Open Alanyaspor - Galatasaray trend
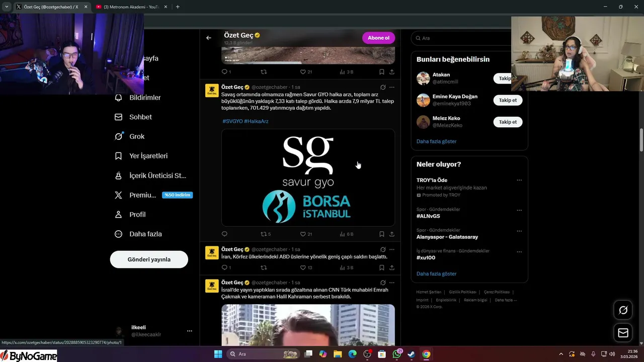This screenshot has height=362, width=644. click(447, 237)
